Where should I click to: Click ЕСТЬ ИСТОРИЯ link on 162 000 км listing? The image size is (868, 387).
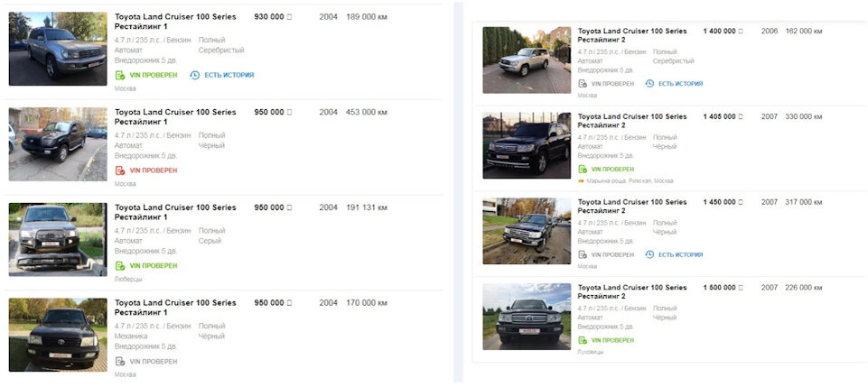[x=680, y=84]
